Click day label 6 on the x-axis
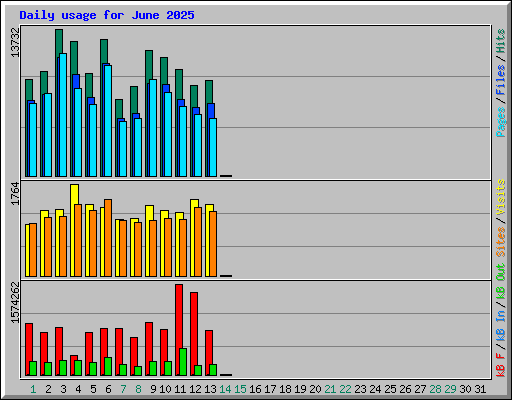Viewport: 512px width, 400px height. pyautogui.click(x=108, y=389)
